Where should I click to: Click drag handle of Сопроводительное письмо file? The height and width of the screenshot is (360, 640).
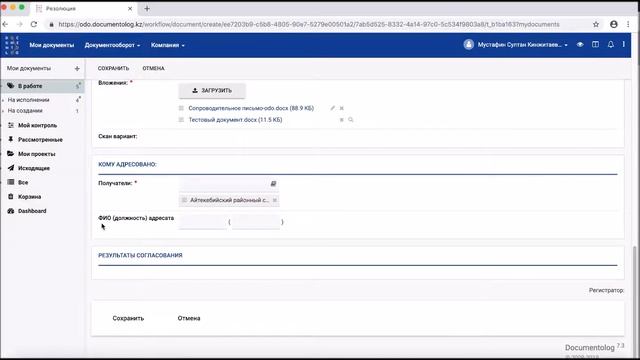pyautogui.click(x=181, y=108)
